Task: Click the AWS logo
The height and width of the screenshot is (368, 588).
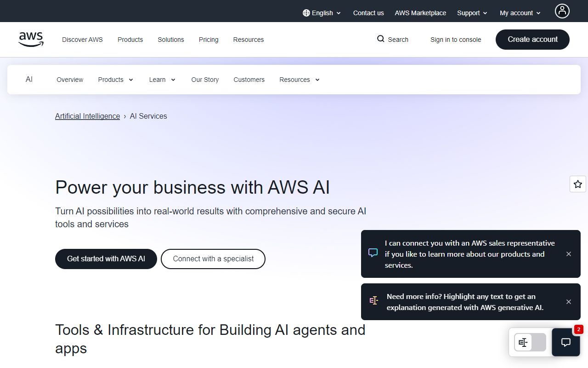Action: coord(31,40)
